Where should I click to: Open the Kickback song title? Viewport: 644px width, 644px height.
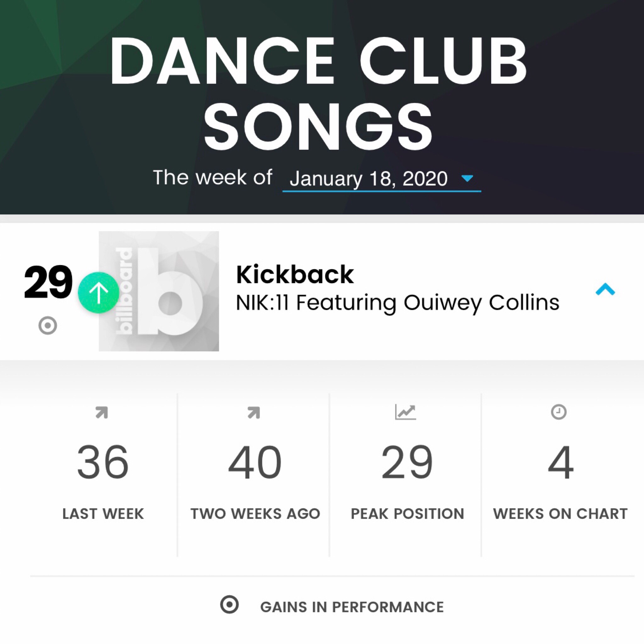click(295, 275)
